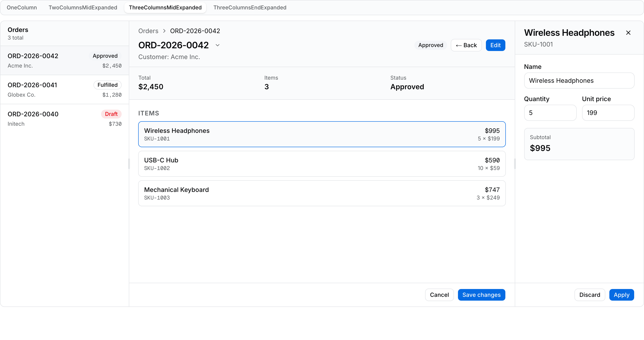Click the $1,280 amount for Globex Co.
The image size is (644, 340).
point(112,95)
